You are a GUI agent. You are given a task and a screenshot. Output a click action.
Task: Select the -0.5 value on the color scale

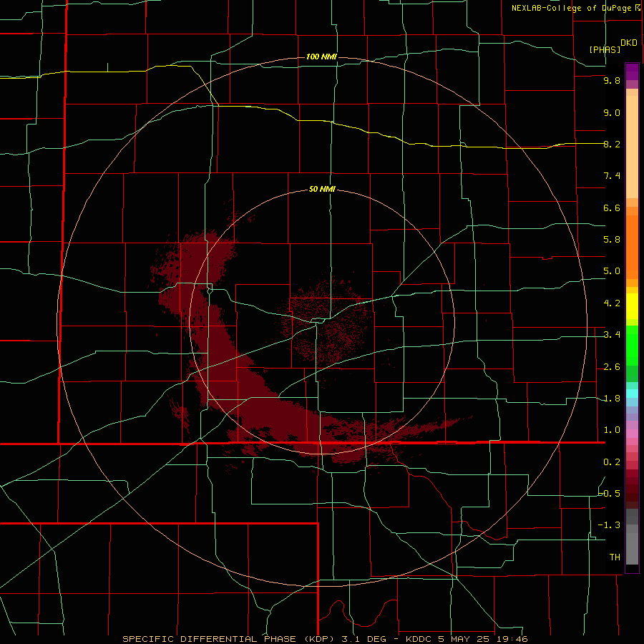coord(609,494)
